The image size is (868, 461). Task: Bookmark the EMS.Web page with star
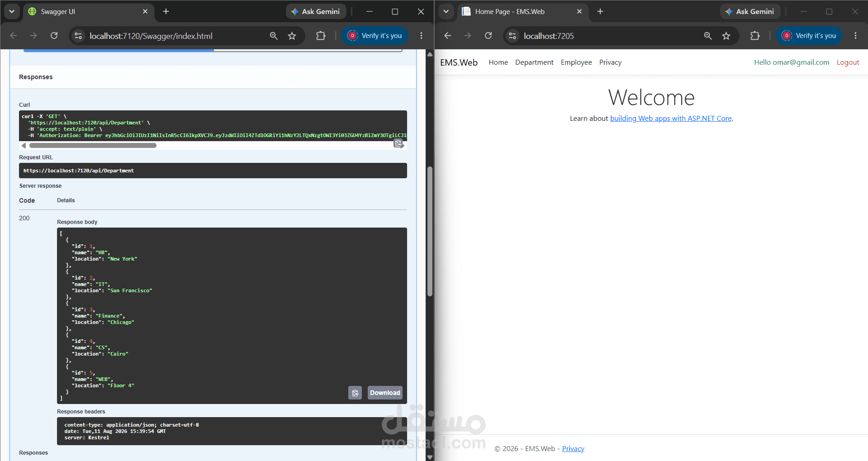coord(726,36)
